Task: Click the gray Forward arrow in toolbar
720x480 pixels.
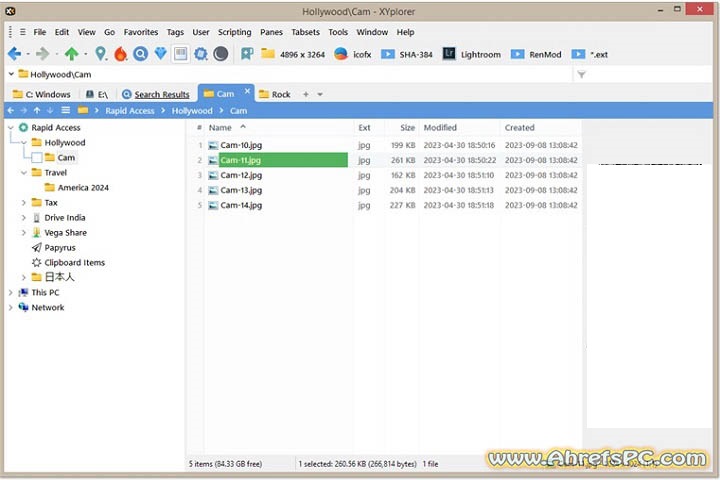Action: (42, 54)
